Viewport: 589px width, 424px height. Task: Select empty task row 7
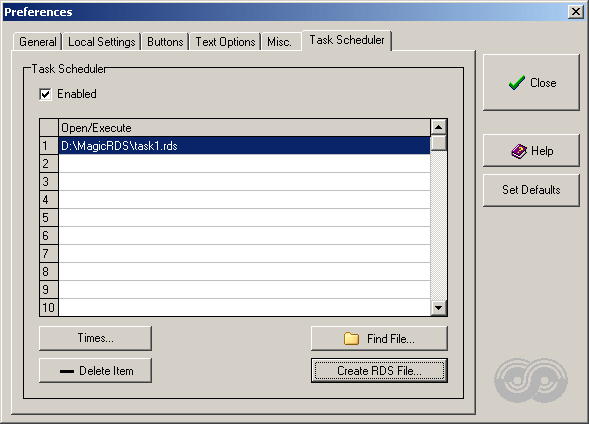click(244, 254)
